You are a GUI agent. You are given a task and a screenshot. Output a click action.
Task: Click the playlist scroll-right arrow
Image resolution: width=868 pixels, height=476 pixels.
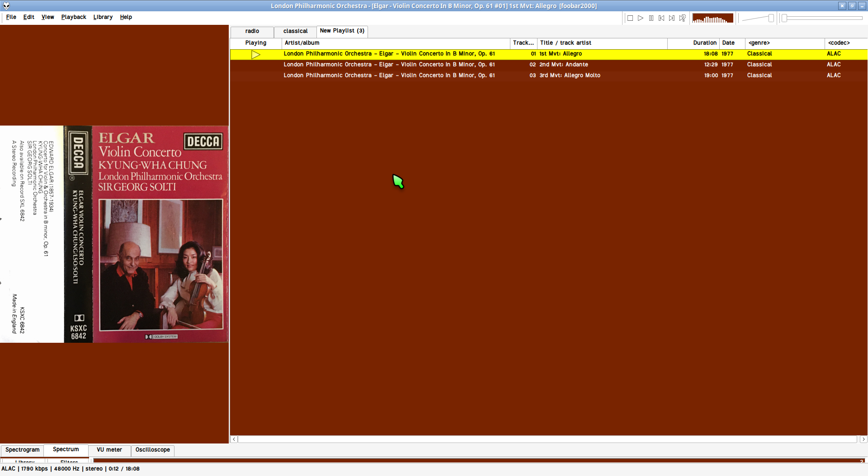(x=863, y=439)
